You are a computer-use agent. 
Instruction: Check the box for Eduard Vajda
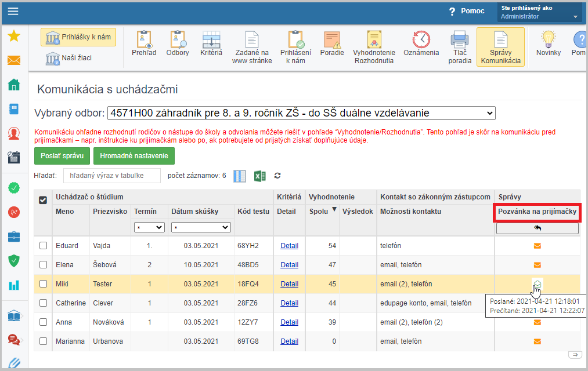43,246
